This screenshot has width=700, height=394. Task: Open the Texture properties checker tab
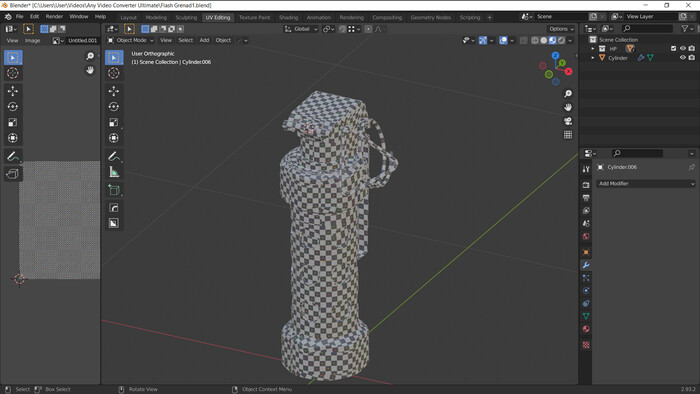(x=586, y=344)
